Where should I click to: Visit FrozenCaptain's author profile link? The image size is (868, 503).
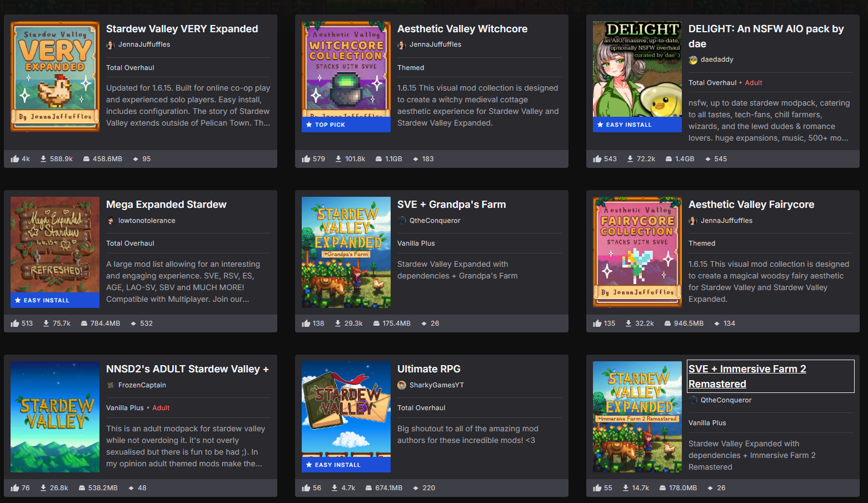(142, 385)
